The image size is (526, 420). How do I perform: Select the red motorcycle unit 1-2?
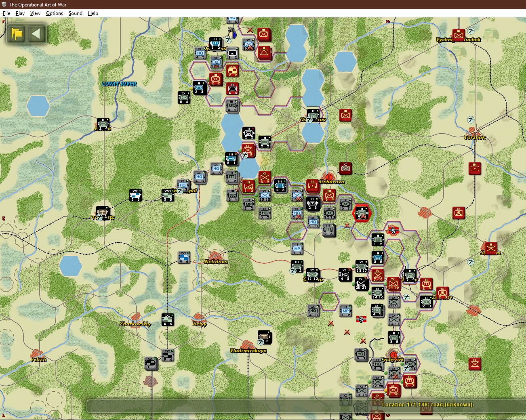point(248,186)
